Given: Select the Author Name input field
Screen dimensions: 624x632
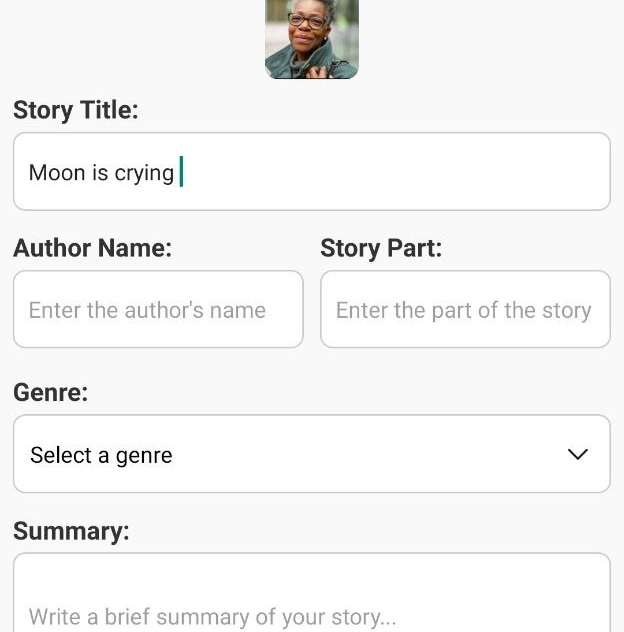Looking at the screenshot, I should [x=158, y=309].
